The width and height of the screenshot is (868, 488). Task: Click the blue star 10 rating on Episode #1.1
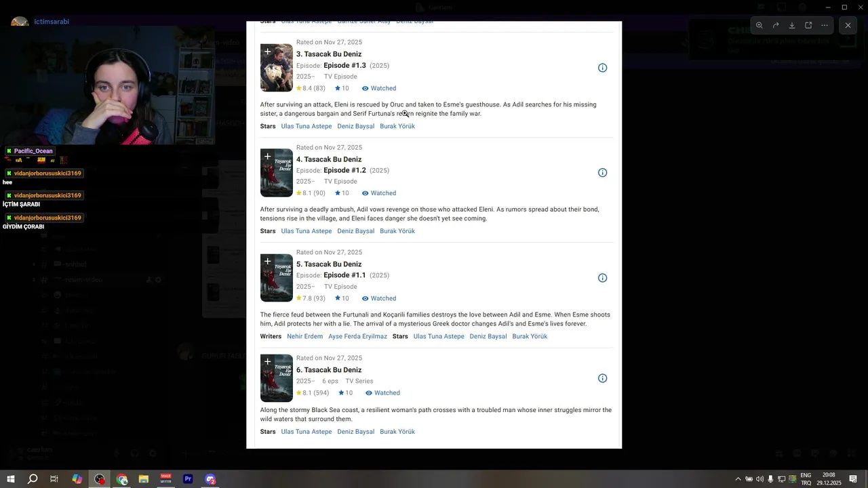tap(342, 298)
